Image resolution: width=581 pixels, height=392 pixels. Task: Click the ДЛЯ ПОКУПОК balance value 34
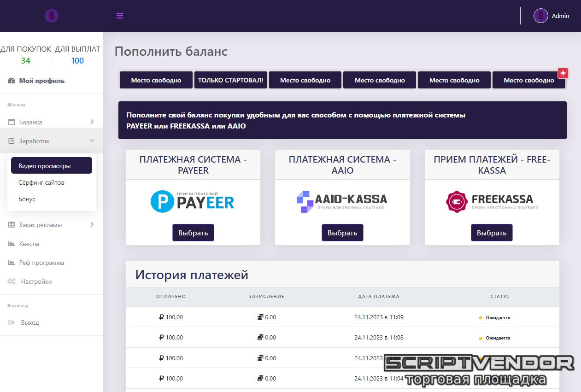tap(26, 61)
